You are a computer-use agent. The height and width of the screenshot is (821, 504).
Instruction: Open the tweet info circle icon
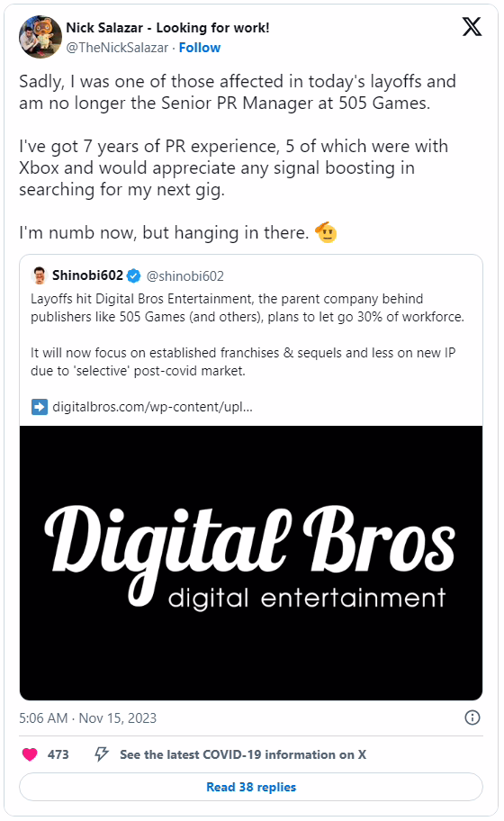pos(472,717)
